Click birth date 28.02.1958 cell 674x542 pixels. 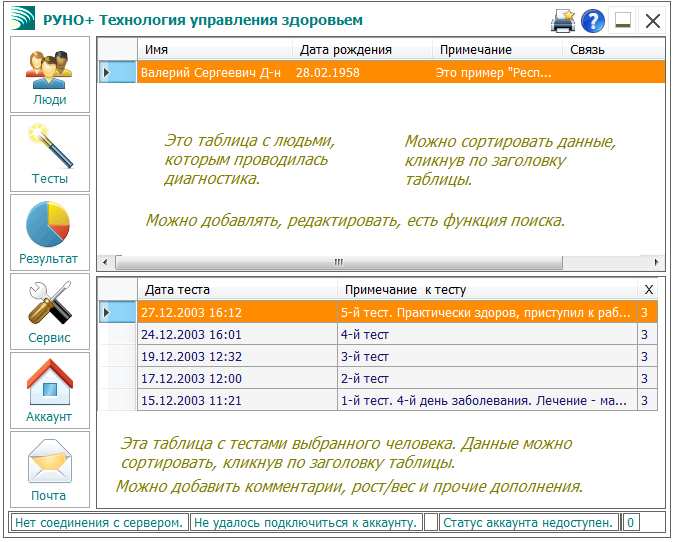[x=362, y=72]
